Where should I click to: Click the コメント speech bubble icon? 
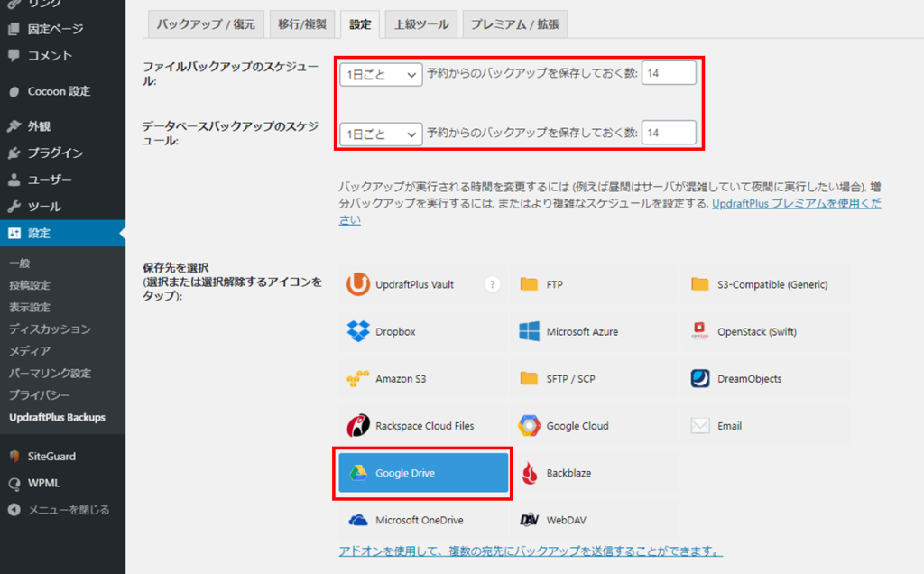click(x=14, y=55)
